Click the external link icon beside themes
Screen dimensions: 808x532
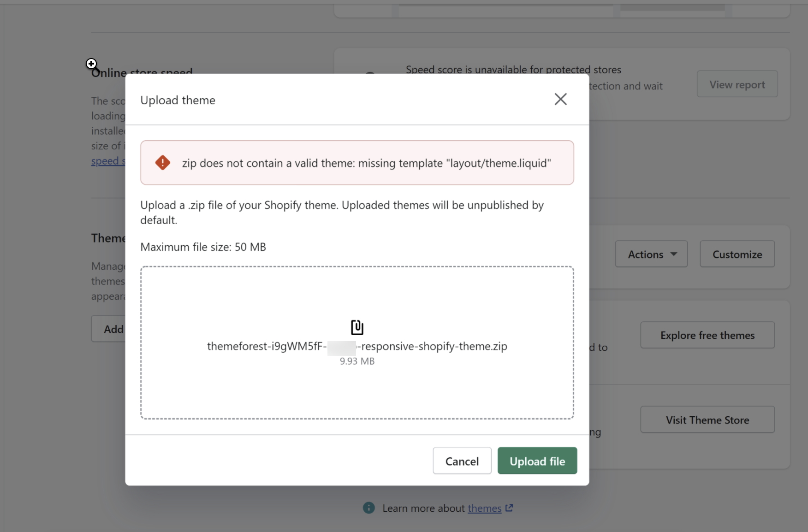pyautogui.click(x=509, y=508)
